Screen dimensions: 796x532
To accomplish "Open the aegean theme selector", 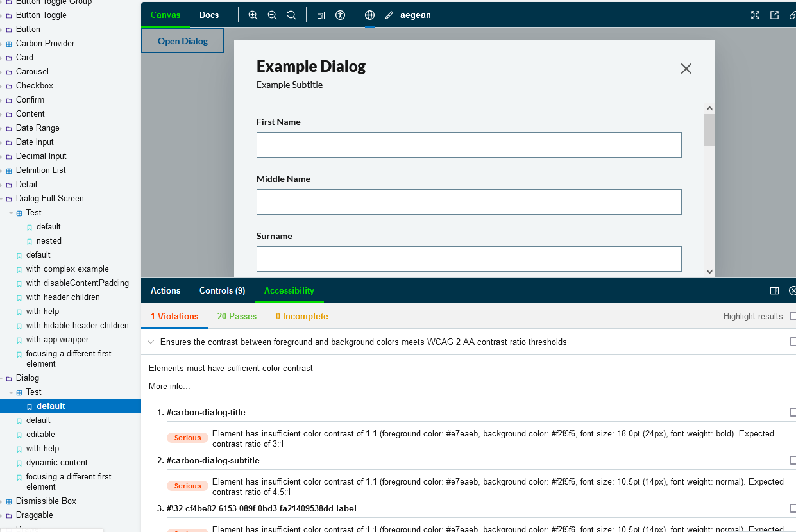I will tap(407, 15).
